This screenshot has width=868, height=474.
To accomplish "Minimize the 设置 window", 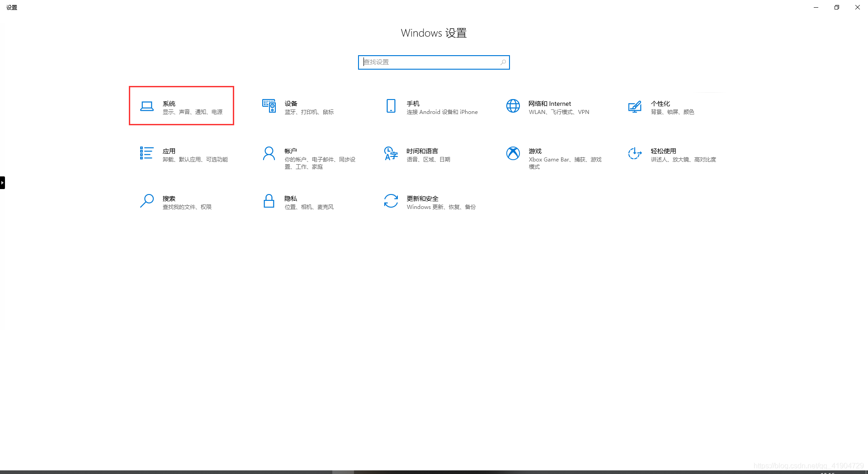I will pyautogui.click(x=816, y=7).
